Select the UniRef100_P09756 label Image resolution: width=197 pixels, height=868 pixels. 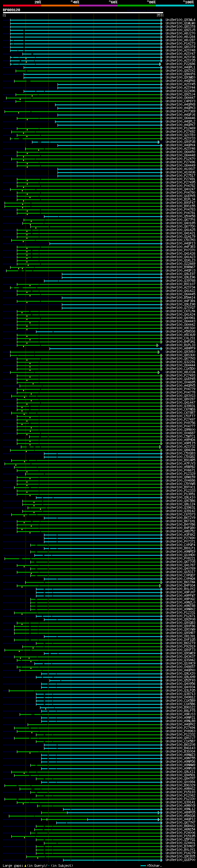click(180, 423)
